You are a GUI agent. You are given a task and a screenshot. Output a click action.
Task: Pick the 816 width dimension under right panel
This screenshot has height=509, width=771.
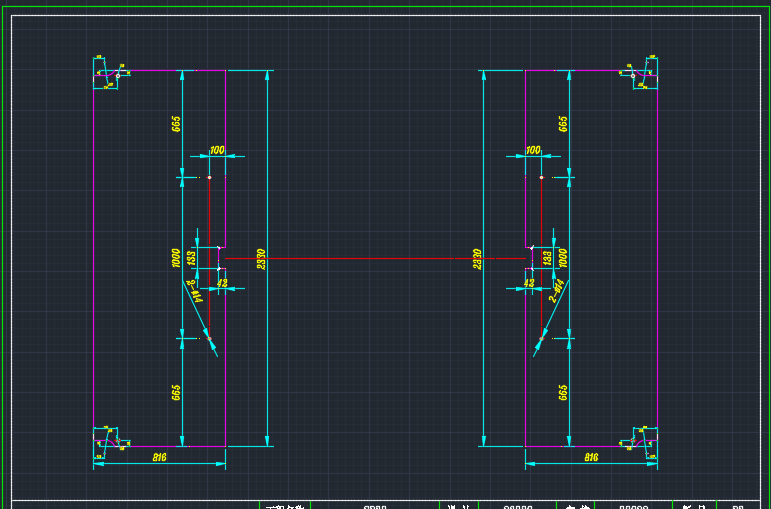click(590, 457)
